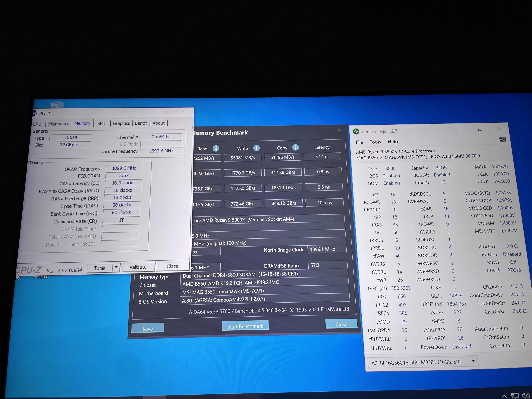The image size is (532, 399).
Task: Click the DRAM Frequency value field
Action: coord(124,168)
